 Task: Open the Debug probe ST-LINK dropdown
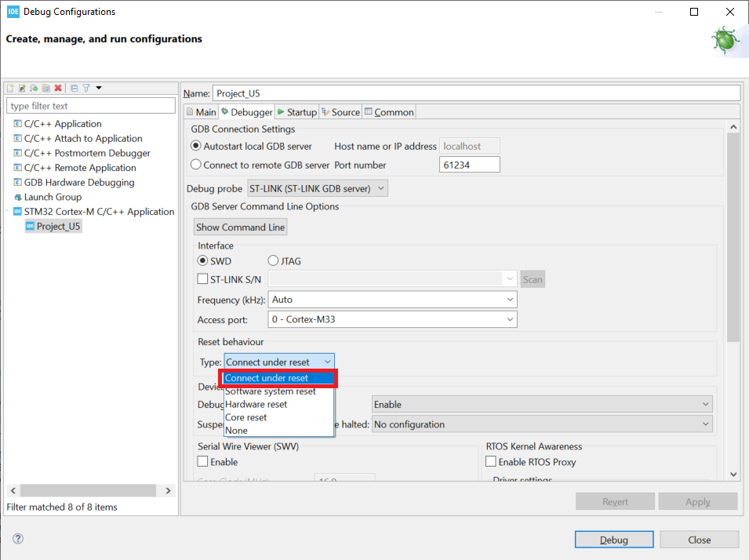(318, 188)
